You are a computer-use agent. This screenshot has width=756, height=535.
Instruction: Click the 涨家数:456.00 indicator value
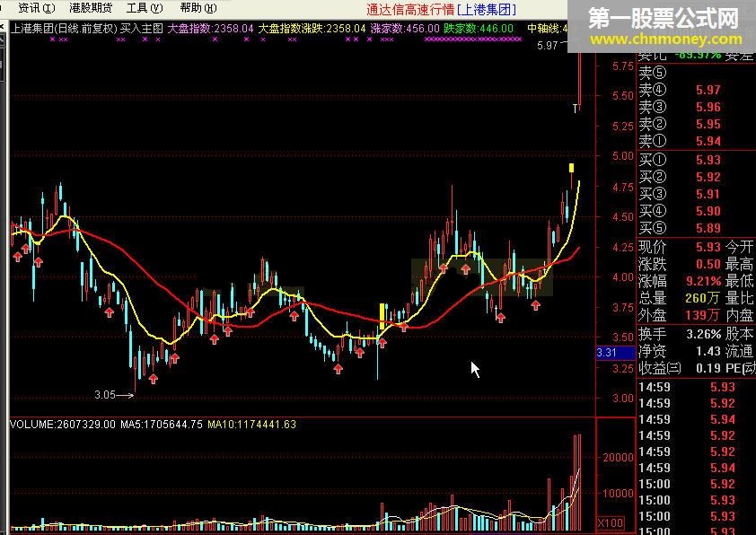coord(405,29)
